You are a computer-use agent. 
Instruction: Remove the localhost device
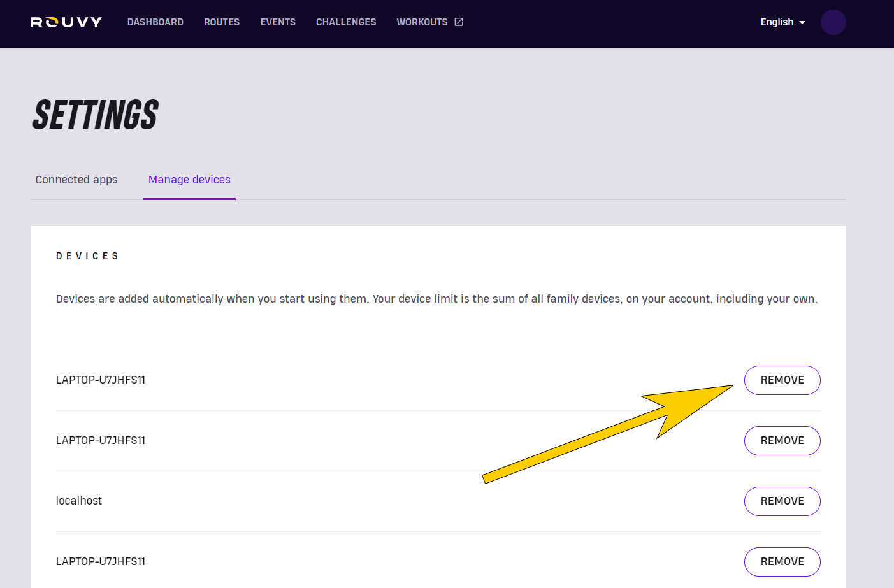tap(782, 501)
